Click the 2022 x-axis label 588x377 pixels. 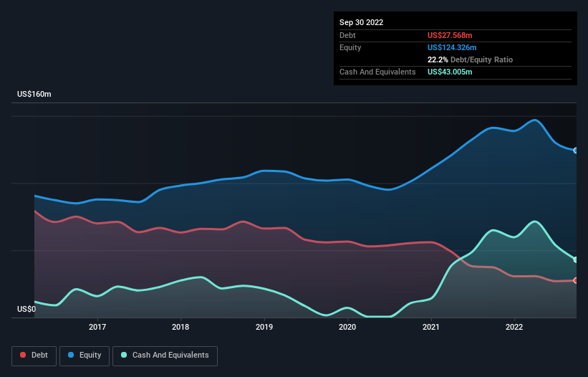pos(514,327)
